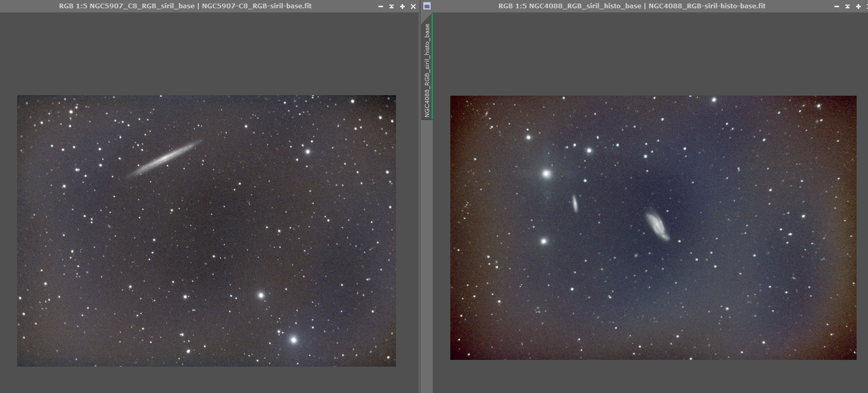The height and width of the screenshot is (393, 868).
Task: Maximize the NGC5907 image window
Action: [x=402, y=6]
